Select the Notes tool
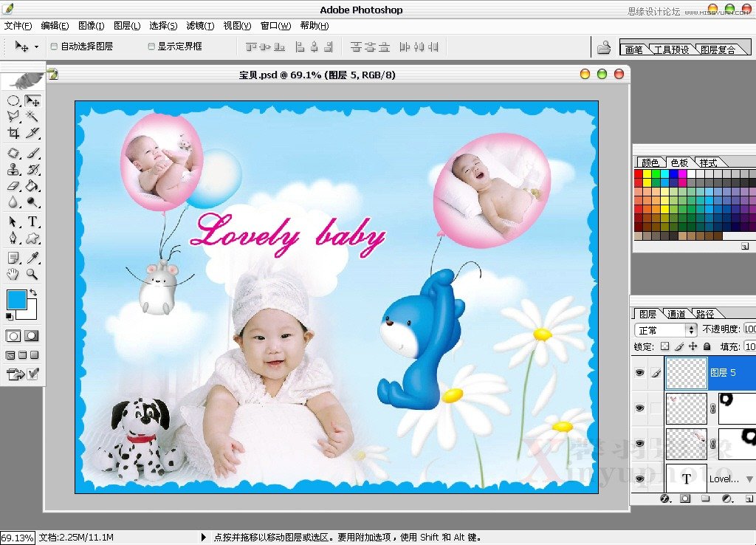 pyautogui.click(x=13, y=258)
